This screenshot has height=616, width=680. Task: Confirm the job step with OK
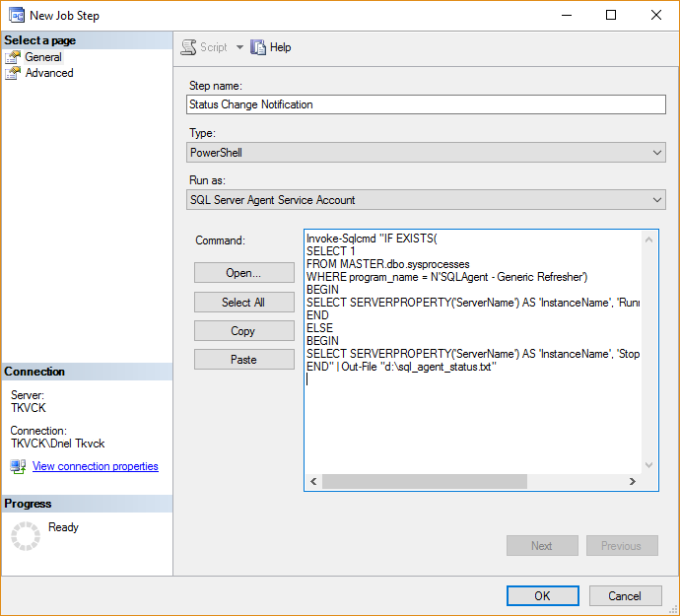(542, 595)
